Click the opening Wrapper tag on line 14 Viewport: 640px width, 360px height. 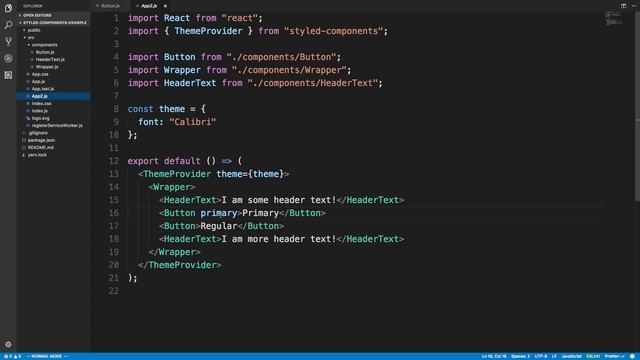point(172,187)
